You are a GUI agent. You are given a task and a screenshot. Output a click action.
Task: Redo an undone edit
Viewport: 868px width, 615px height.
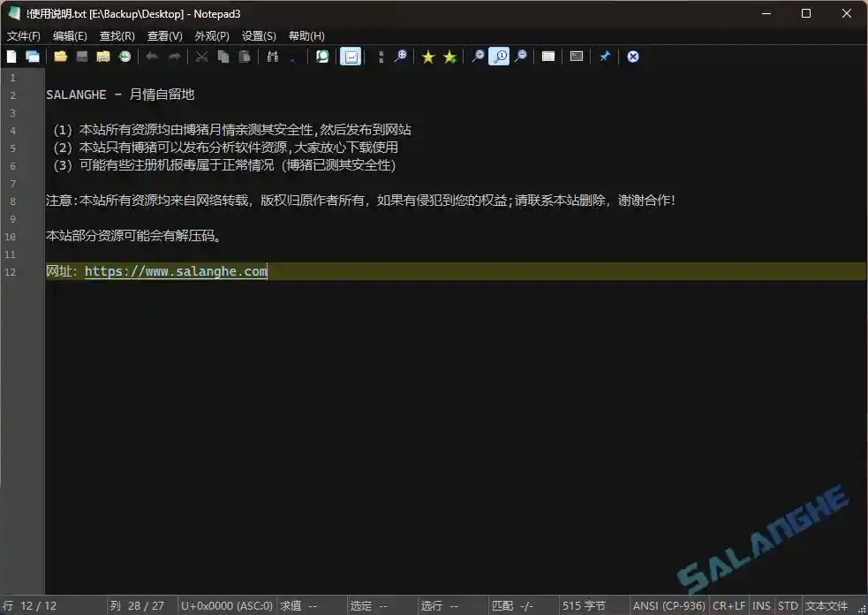tap(174, 57)
